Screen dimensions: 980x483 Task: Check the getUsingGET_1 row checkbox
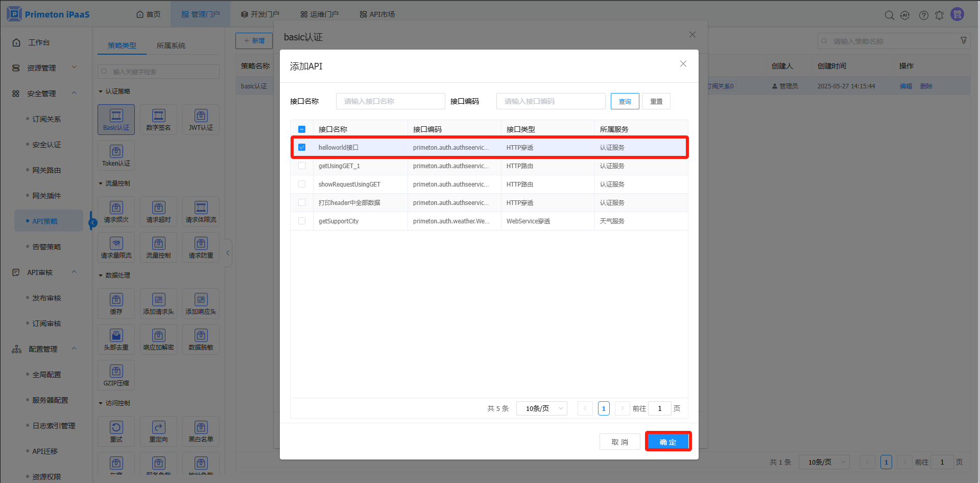click(302, 166)
